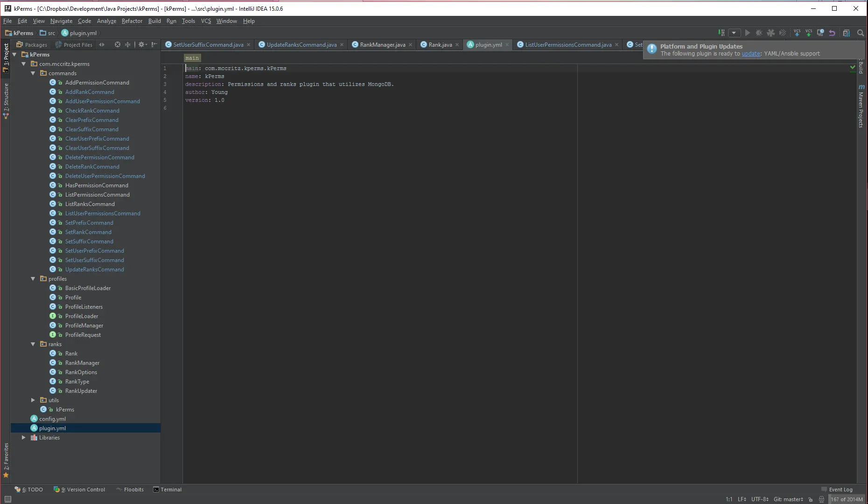
Task: Switch to the Packages view tab
Action: (32, 45)
